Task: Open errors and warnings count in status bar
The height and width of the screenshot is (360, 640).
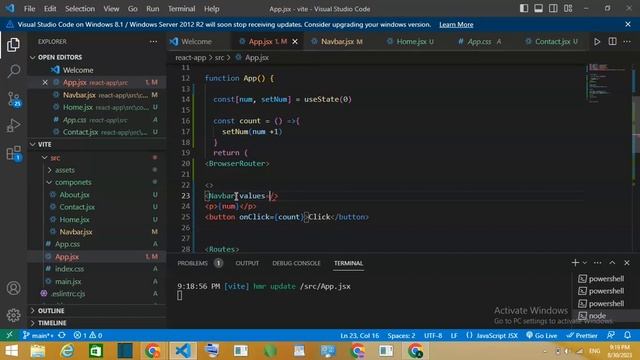Action: [x=87, y=336]
